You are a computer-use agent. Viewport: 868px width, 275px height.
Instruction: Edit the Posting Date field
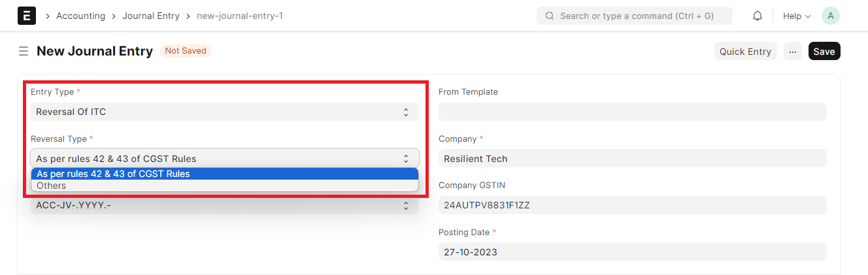click(x=632, y=252)
